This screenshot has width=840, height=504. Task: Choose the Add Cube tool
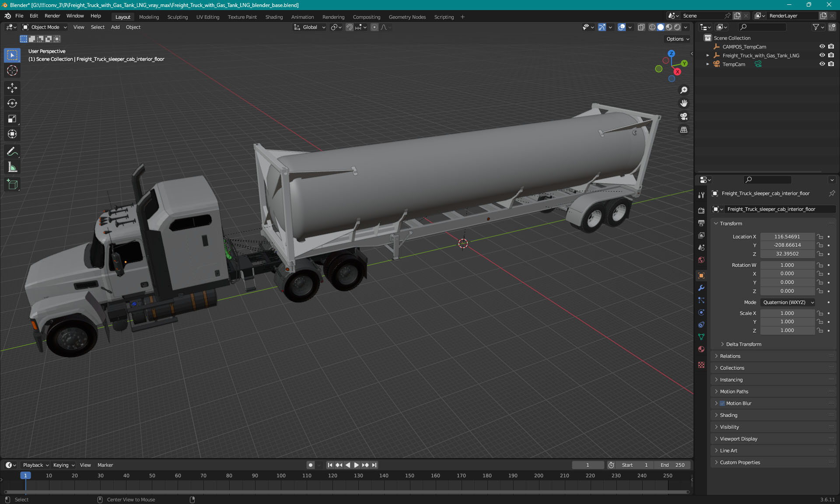tap(12, 185)
